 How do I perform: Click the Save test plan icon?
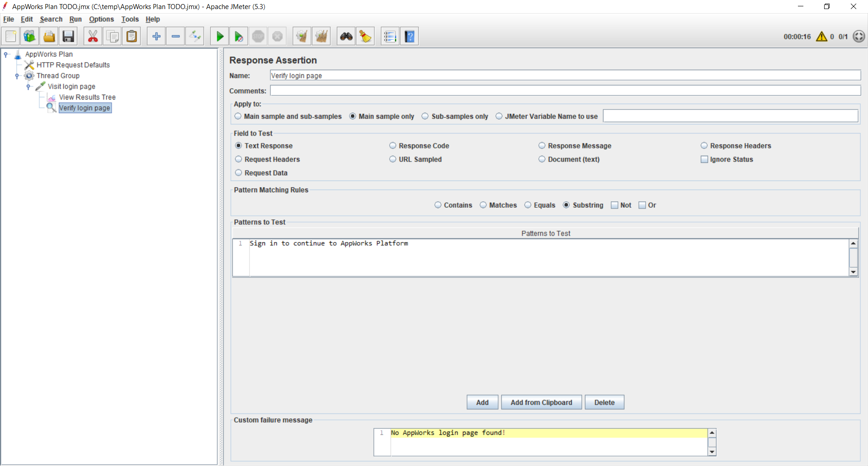tap(68, 37)
